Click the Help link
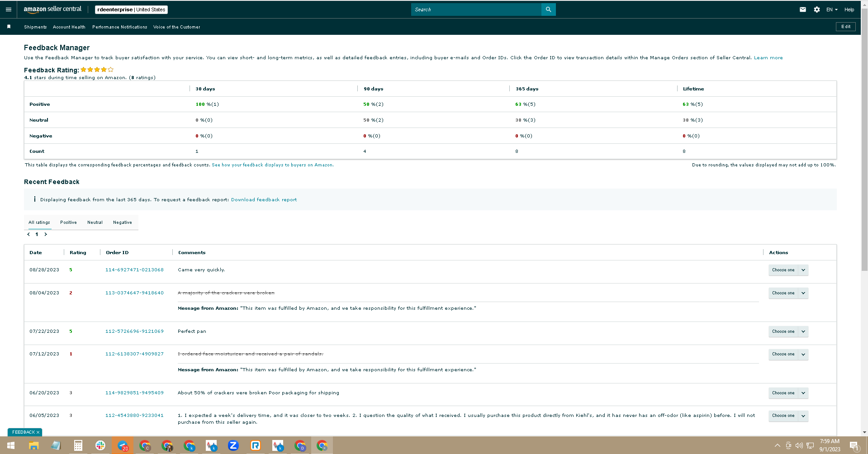Viewport: 868px width, 454px height. pos(849,9)
